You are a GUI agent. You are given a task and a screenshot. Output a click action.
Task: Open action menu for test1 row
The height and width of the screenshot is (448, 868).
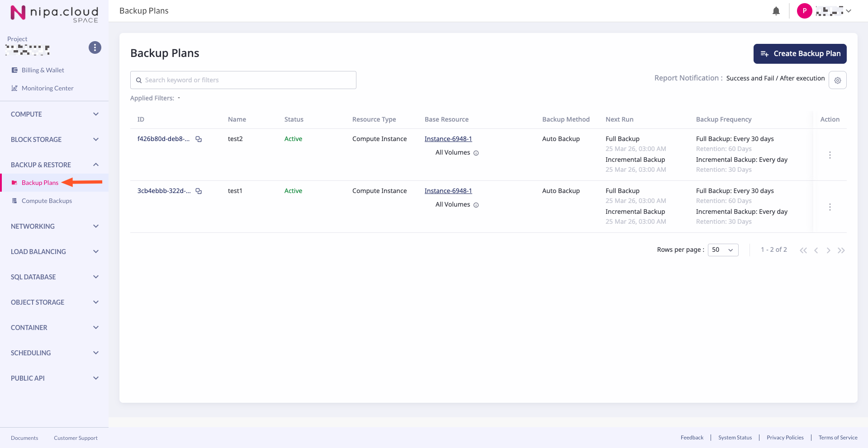pos(830,207)
